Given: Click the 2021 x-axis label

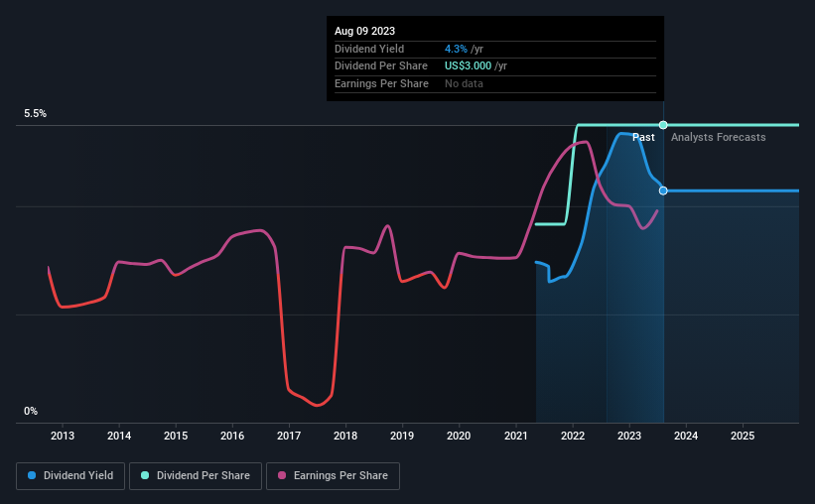Looking at the screenshot, I should point(515,436).
